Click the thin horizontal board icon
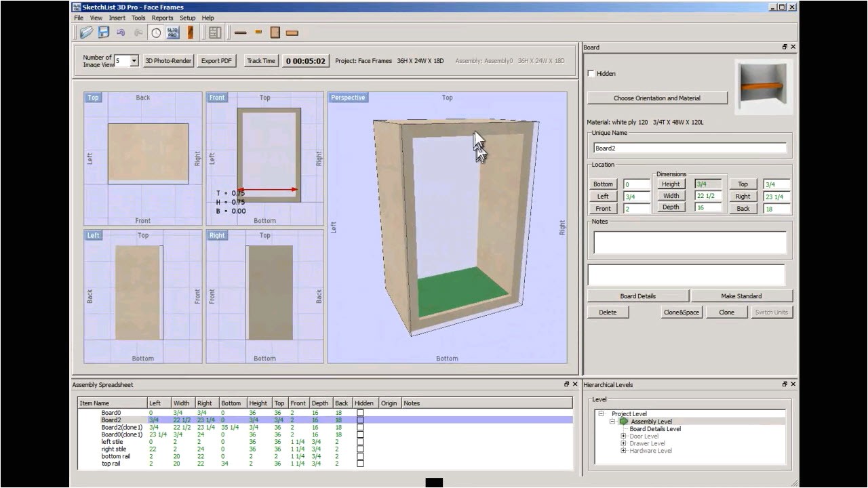 tap(241, 32)
